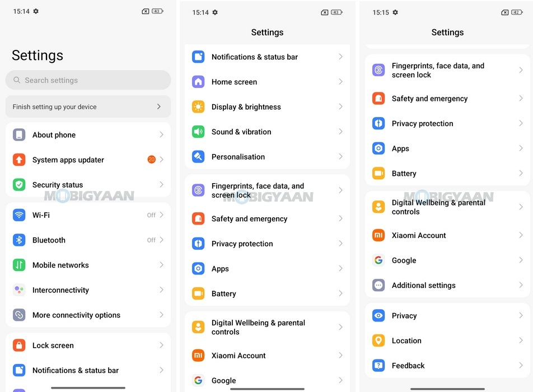
Task: Tap the System apps updater arrow icon
Action: click(x=161, y=160)
